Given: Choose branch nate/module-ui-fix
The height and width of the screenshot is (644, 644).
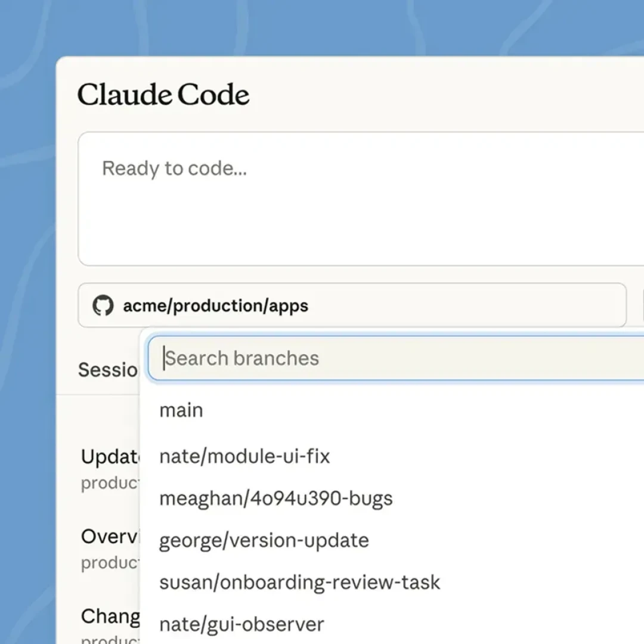Looking at the screenshot, I should (244, 456).
